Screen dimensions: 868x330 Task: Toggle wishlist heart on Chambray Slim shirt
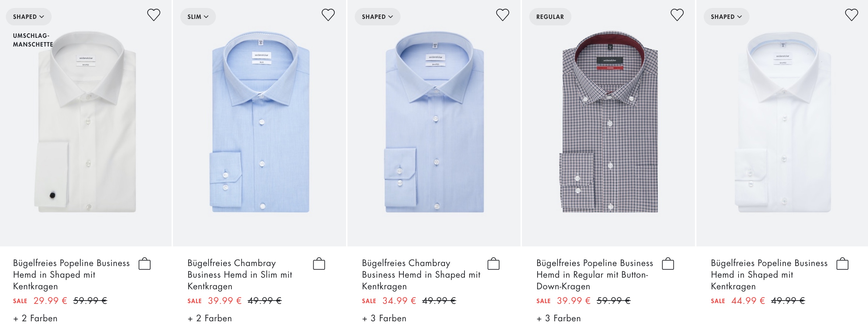[328, 15]
